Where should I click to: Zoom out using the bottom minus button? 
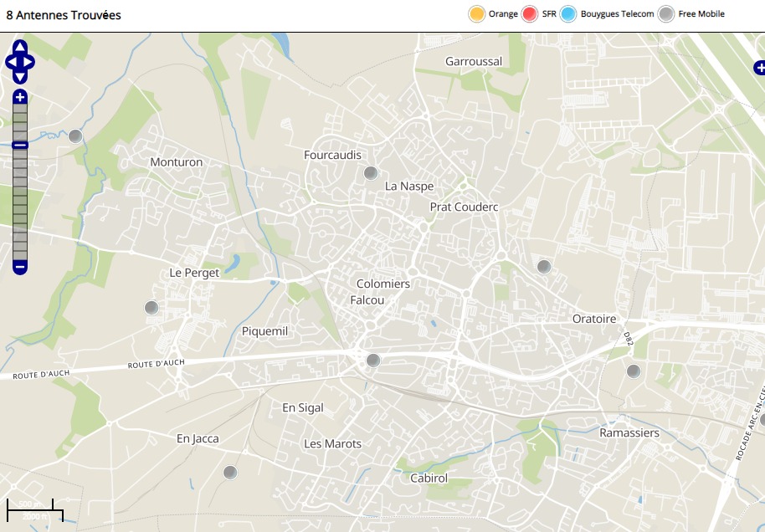tap(20, 267)
